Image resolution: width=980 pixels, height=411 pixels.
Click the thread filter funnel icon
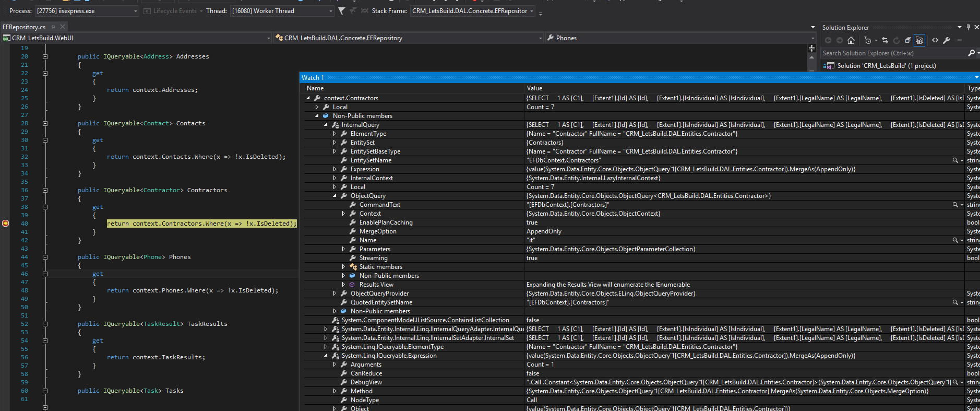[x=341, y=11]
